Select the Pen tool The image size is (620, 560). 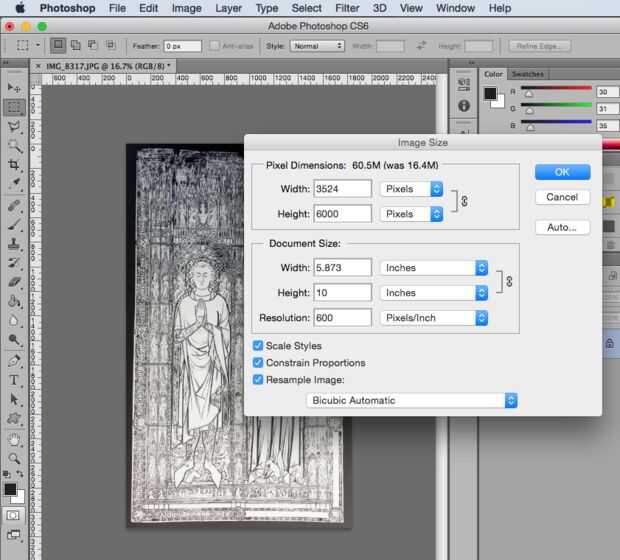tap(14, 361)
